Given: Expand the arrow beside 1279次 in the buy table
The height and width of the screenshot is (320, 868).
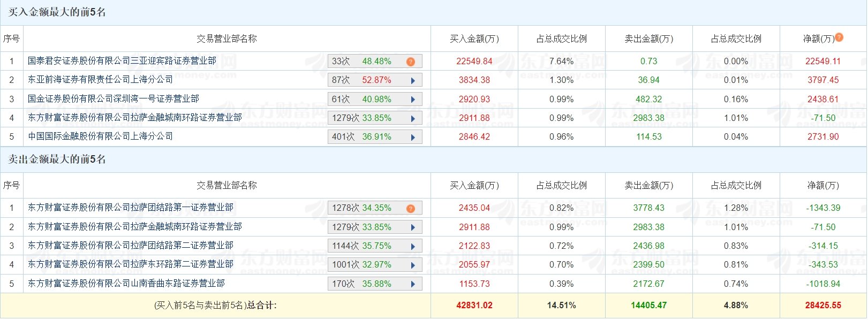Looking at the screenshot, I should point(413,119).
